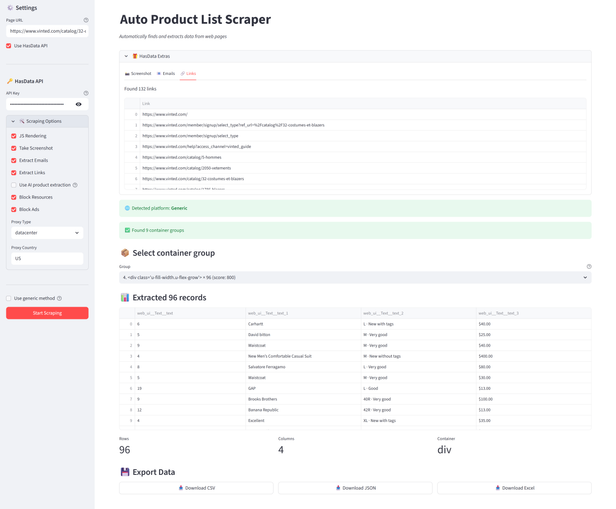
Task: Click the help icon beside Use generic method
Action: (x=59, y=298)
